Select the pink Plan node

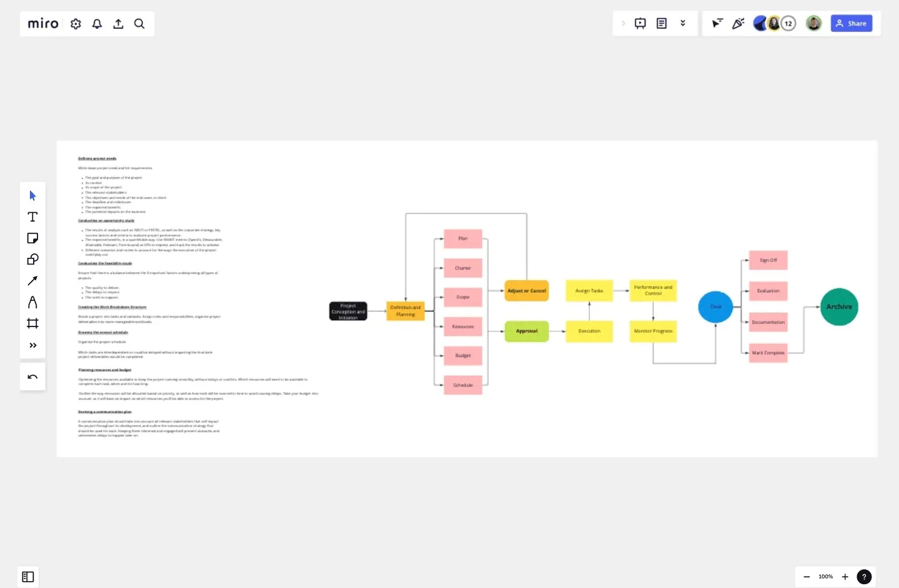coord(463,238)
